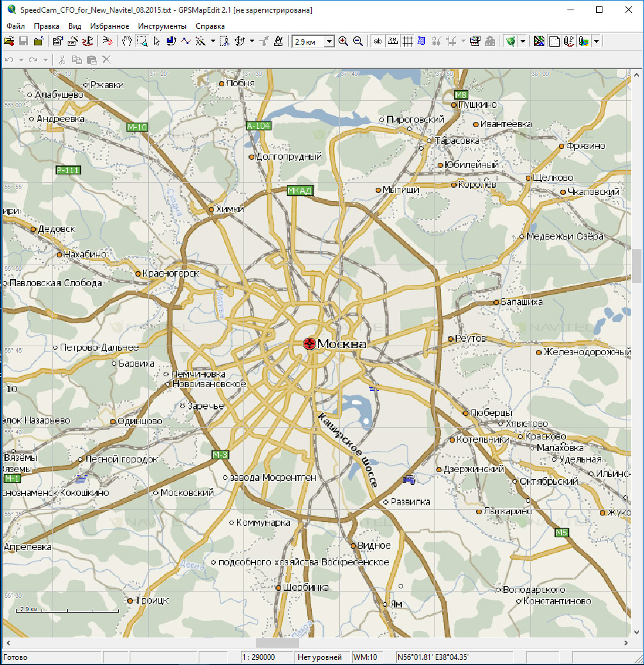Open the Справка menu
Viewport: 644px width, 665px height.
[x=210, y=26]
